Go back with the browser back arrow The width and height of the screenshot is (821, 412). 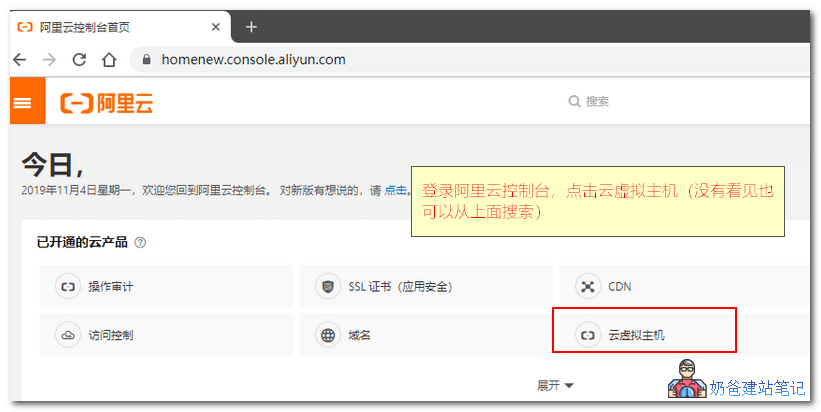[x=20, y=60]
